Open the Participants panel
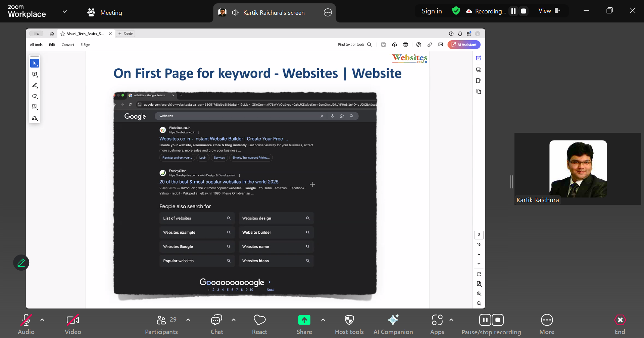Viewport: 644px width, 338px height. click(x=161, y=324)
